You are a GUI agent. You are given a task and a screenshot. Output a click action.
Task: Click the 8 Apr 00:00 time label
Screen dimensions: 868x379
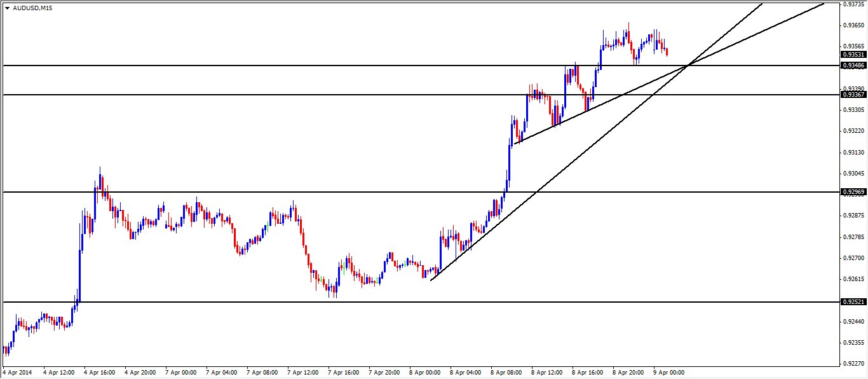coord(425,373)
